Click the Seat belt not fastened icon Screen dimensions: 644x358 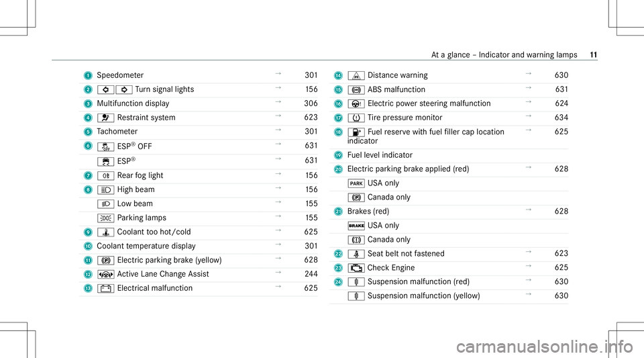tap(356, 254)
